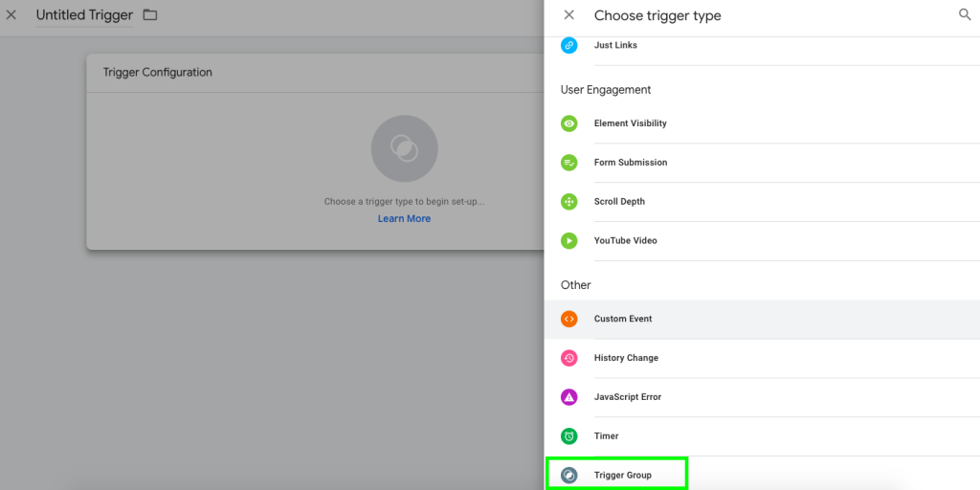Open folder icon beside Untitled Trigger
The image size is (980, 490).
click(x=150, y=15)
